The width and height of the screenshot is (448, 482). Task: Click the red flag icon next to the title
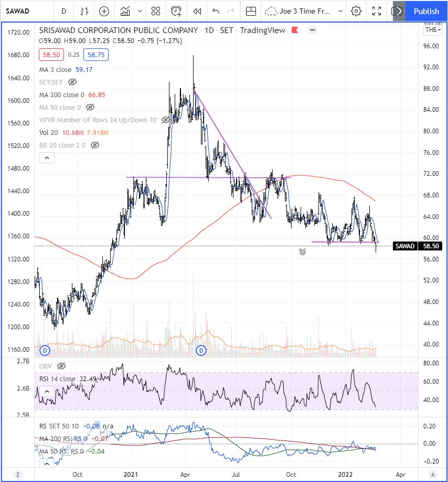pyautogui.click(x=295, y=30)
